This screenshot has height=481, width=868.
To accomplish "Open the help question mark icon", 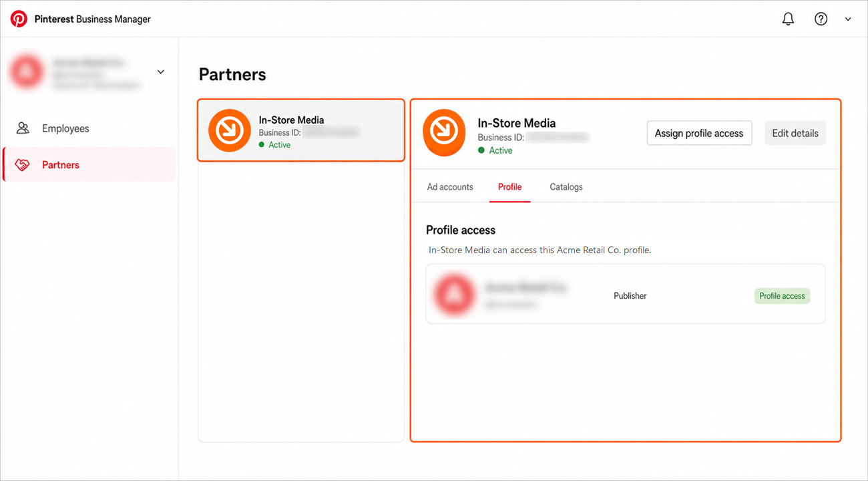I will click(x=821, y=19).
